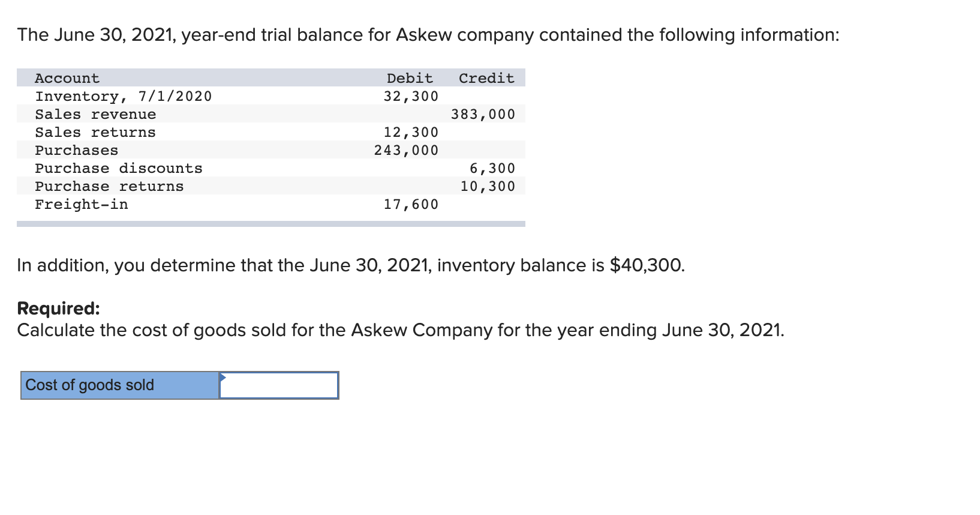Click the 243,000 debit amount

click(x=406, y=151)
